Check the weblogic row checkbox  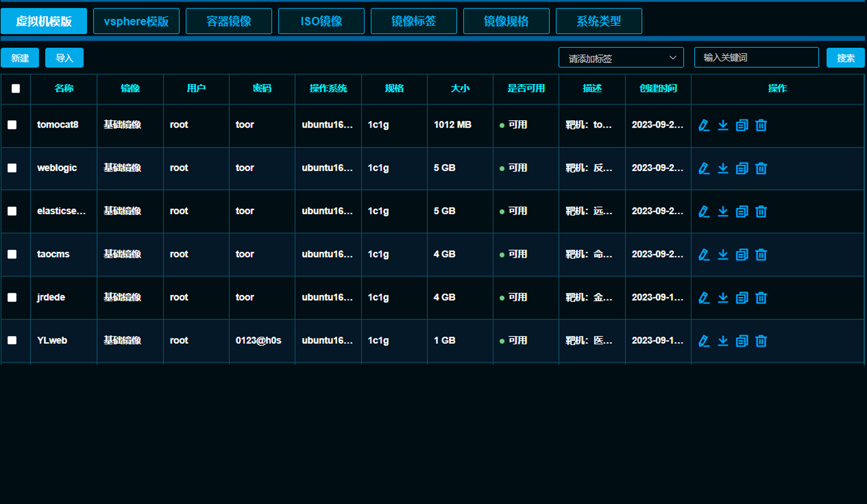[x=12, y=168]
